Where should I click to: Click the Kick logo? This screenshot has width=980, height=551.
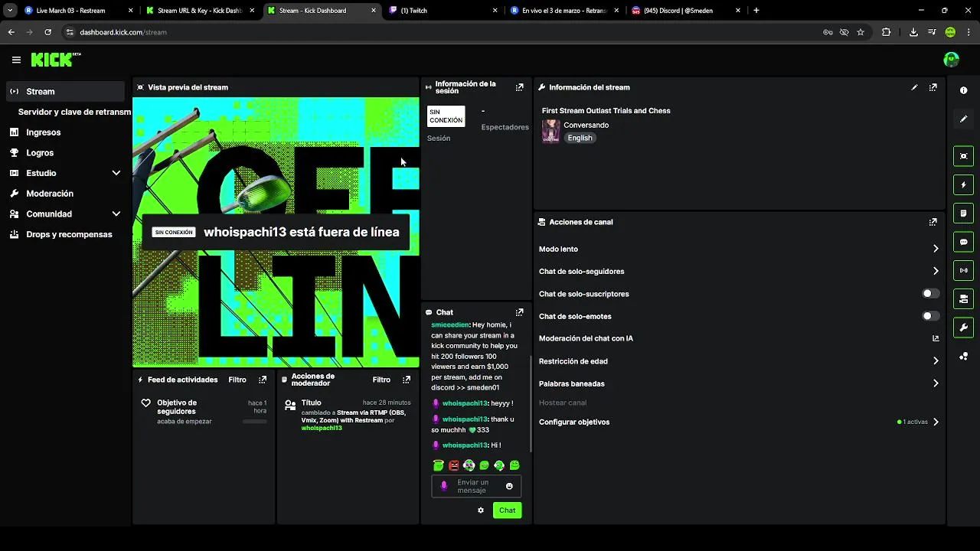tap(55, 60)
